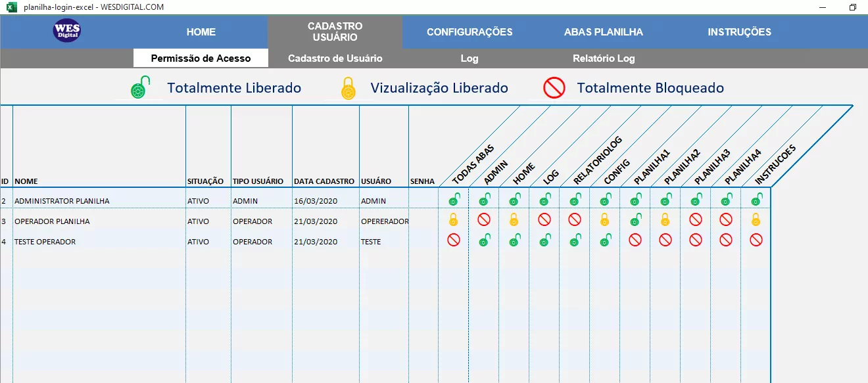Open the Cadastro de Usuário sub-tab
The width and height of the screenshot is (868, 383).
pyautogui.click(x=335, y=58)
